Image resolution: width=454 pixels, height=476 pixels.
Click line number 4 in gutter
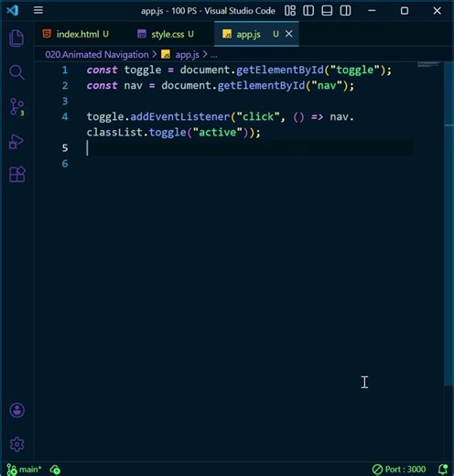[x=65, y=117]
